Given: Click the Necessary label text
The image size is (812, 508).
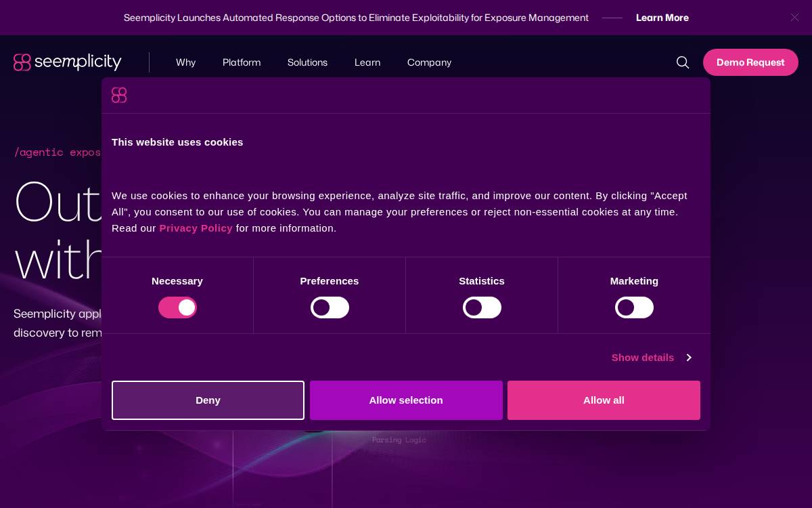Looking at the screenshot, I should pos(177,281).
